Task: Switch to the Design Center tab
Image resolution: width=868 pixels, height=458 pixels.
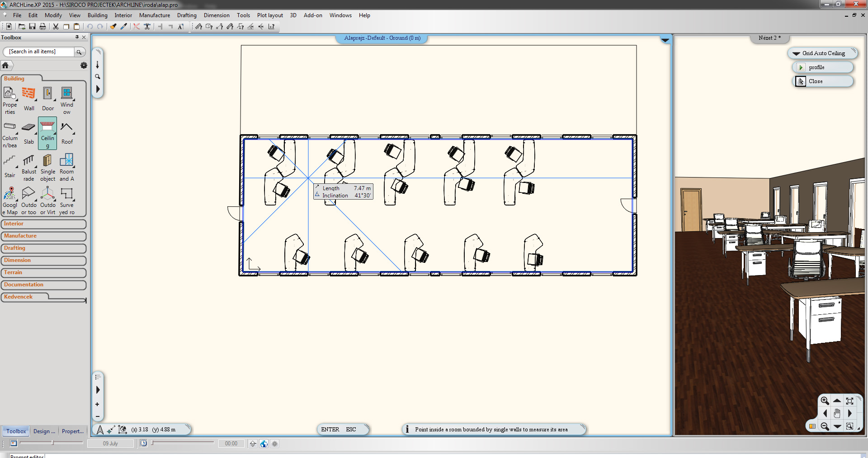Action: pos(44,431)
